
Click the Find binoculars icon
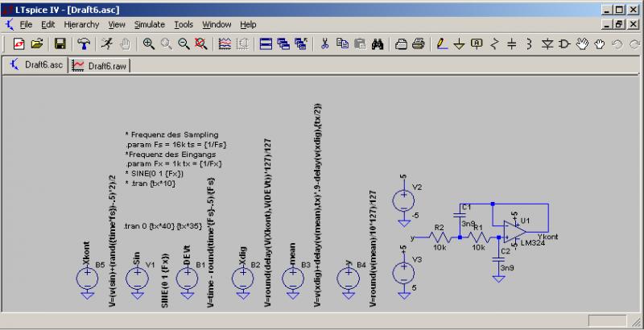(x=376, y=44)
